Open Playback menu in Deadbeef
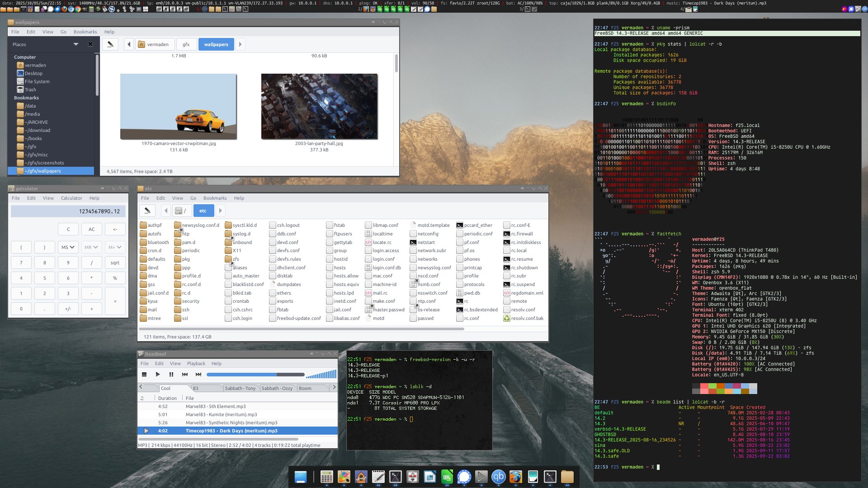This screenshot has width=868, height=488. coord(196,363)
